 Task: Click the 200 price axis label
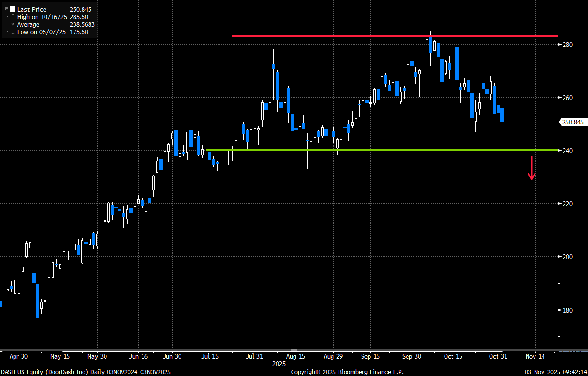[x=567, y=257]
